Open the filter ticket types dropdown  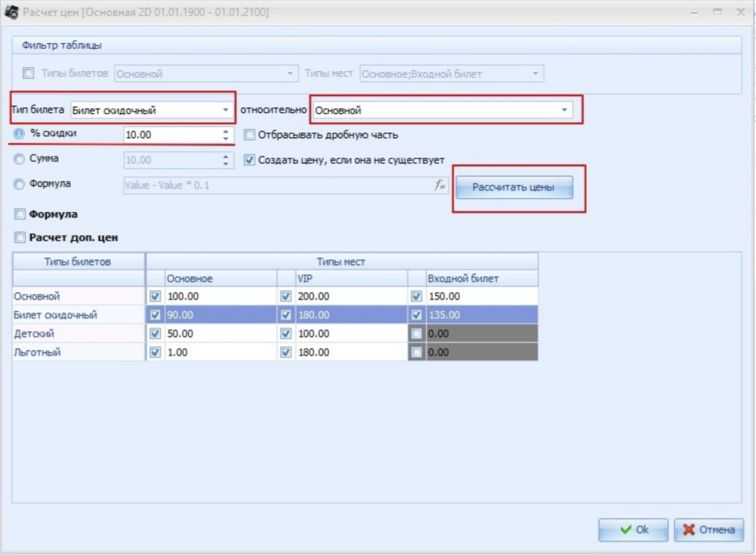[x=290, y=73]
